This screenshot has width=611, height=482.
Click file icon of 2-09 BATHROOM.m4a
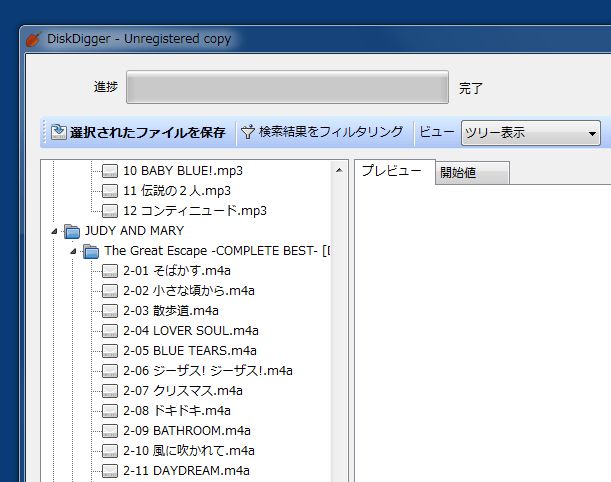click(x=110, y=431)
